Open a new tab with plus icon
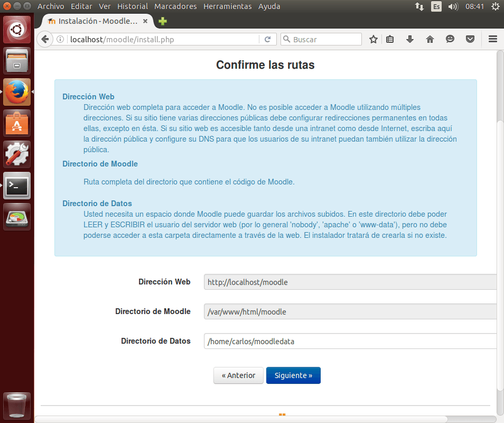Viewport: 504px width, 423px height. pos(163,21)
